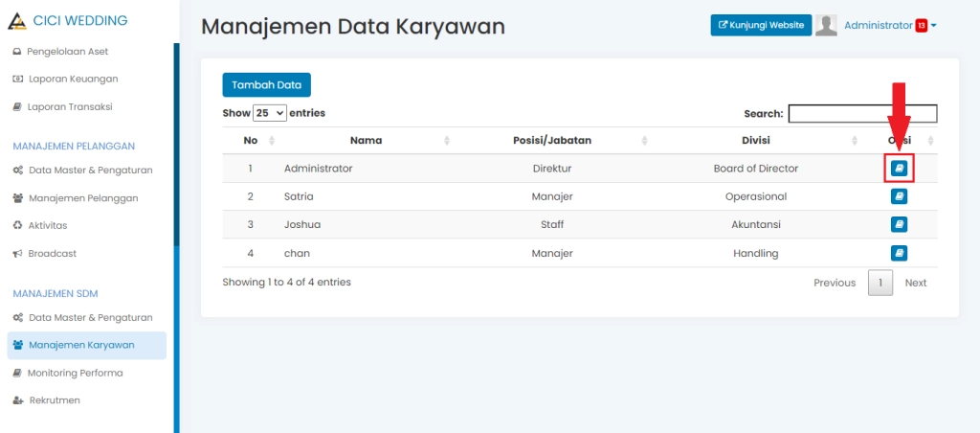Image resolution: width=980 pixels, height=433 pixels.
Task: Open detail icon for Satria row
Action: pos(899,196)
